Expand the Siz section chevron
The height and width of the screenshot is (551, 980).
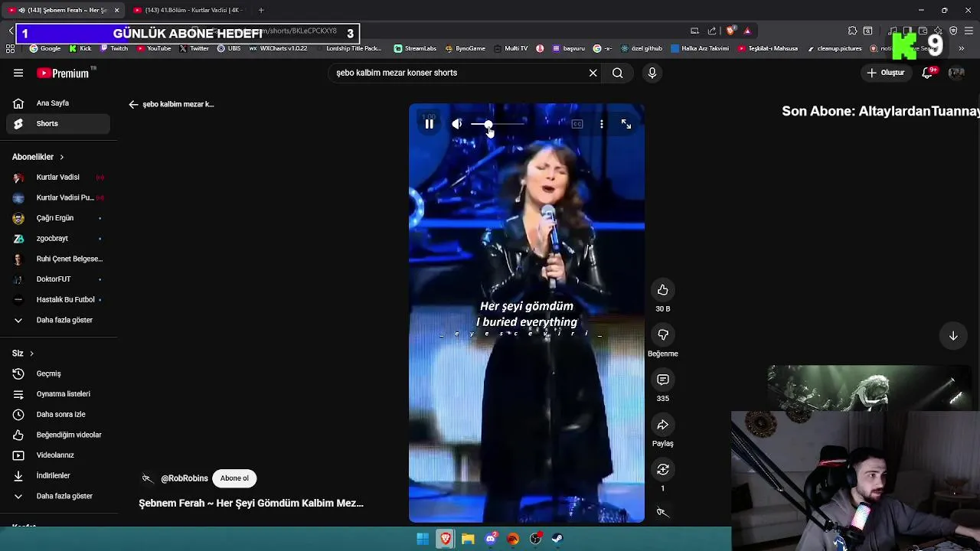point(30,354)
